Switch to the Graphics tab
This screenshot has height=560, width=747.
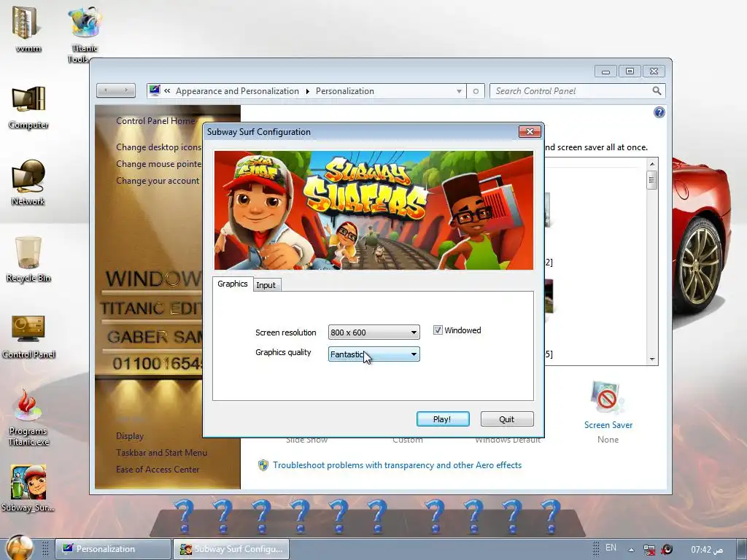coord(233,284)
